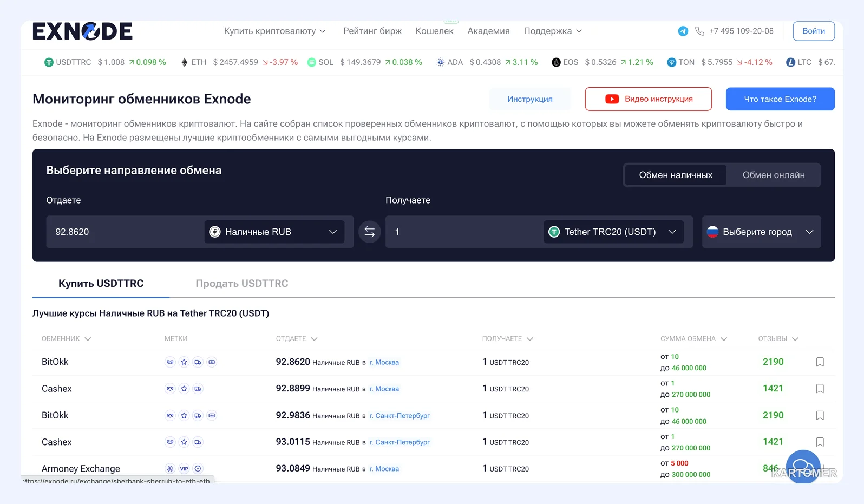Click the Войти button
The height and width of the screenshot is (504, 864).
pos(814,31)
